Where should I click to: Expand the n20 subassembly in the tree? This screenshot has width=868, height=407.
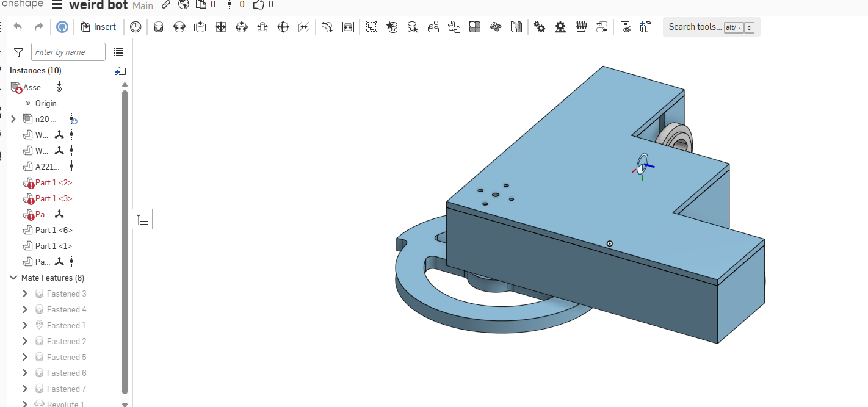pos(13,119)
